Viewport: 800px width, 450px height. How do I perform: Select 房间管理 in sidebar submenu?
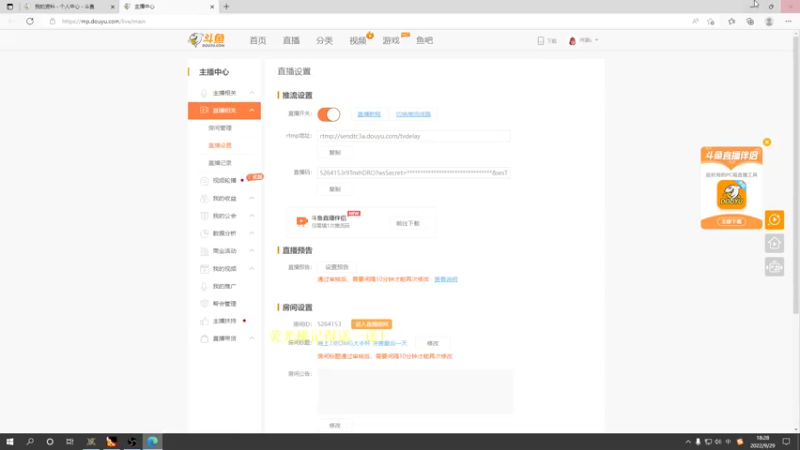pos(220,128)
